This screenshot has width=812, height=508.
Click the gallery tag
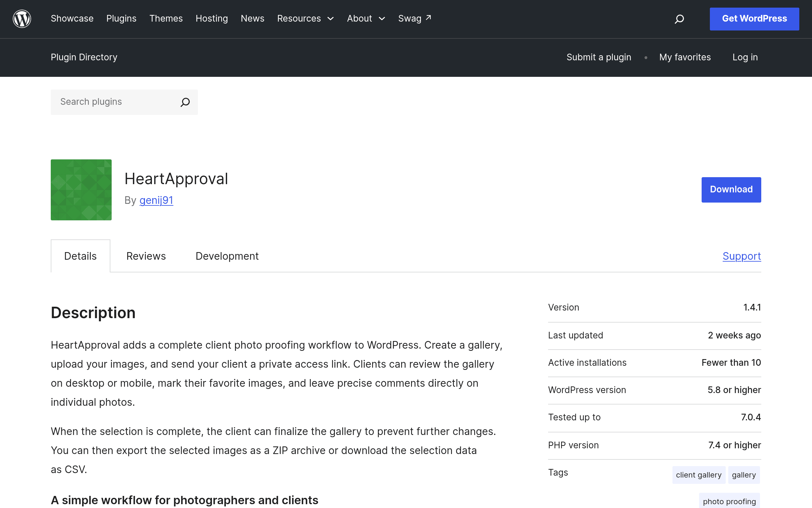point(744,475)
